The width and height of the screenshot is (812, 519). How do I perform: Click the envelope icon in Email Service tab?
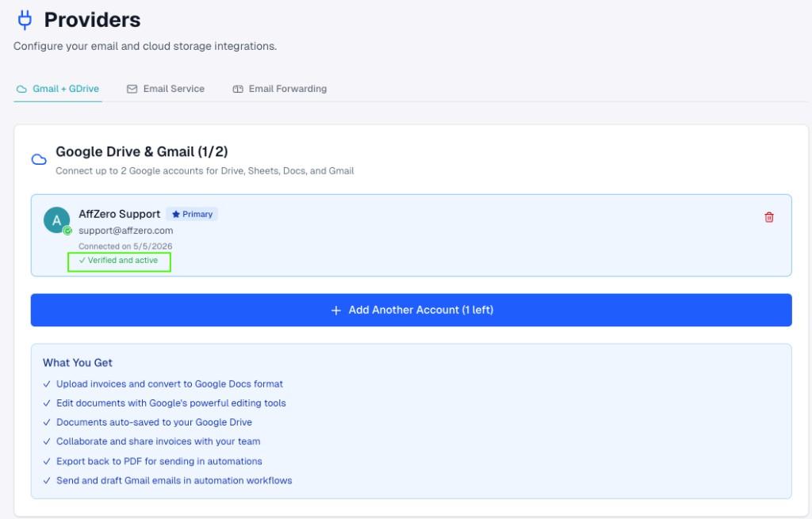[132, 89]
